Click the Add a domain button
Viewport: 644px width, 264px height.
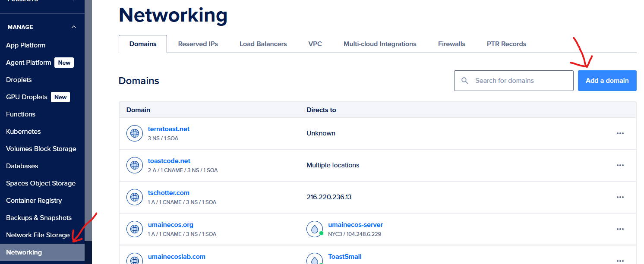point(607,81)
